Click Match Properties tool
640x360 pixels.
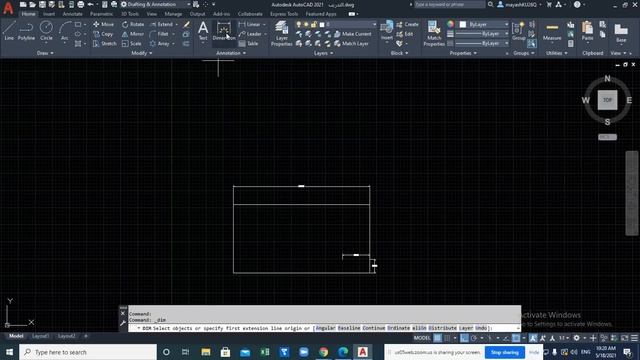(x=434, y=33)
